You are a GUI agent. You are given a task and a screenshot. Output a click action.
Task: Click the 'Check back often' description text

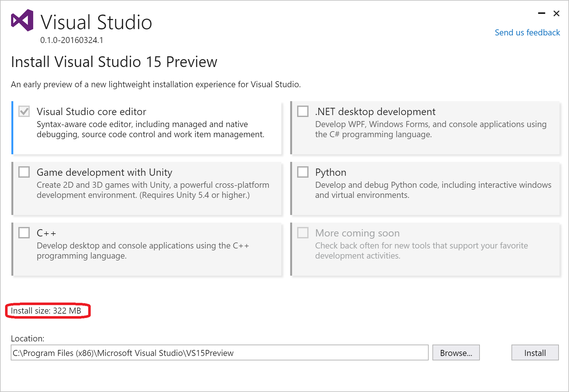[x=421, y=251]
